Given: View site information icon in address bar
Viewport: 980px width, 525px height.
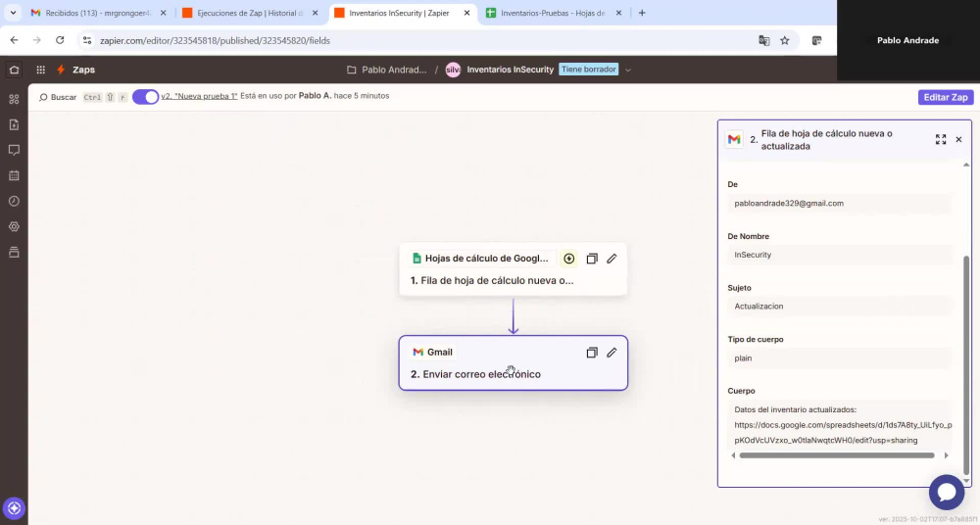Looking at the screenshot, I should (87, 40).
